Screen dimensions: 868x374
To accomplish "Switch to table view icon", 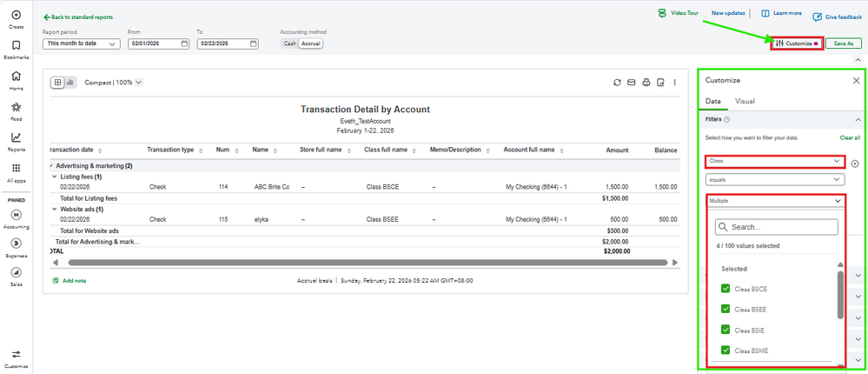I will point(57,82).
